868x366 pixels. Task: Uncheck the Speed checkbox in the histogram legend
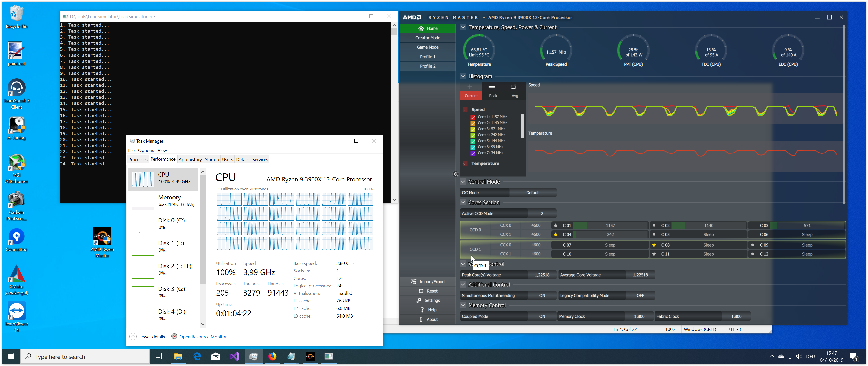[x=465, y=110]
